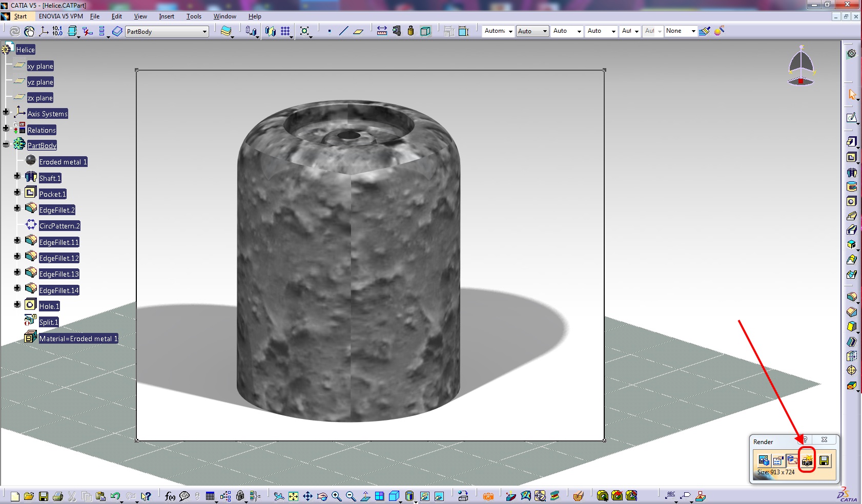Select Material=Eroded metal 1 tree entry
862x504 pixels.
pyautogui.click(x=78, y=339)
